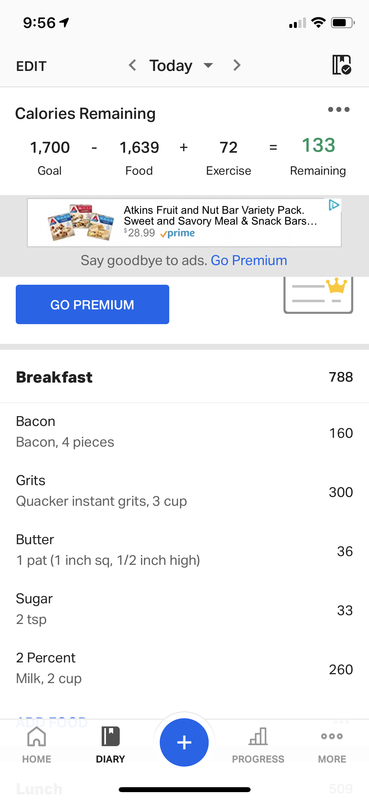Expand the Today date dropdown
The image size is (369, 800).
pyautogui.click(x=181, y=65)
